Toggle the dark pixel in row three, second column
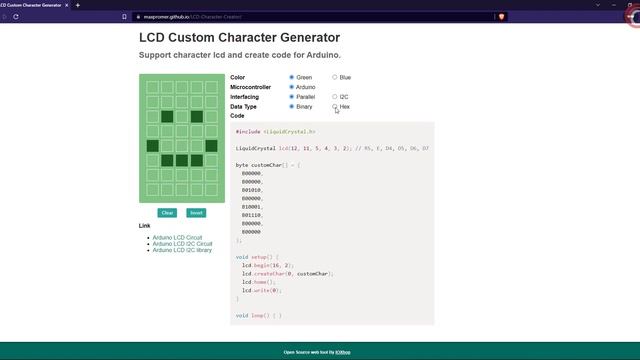 coord(167,116)
